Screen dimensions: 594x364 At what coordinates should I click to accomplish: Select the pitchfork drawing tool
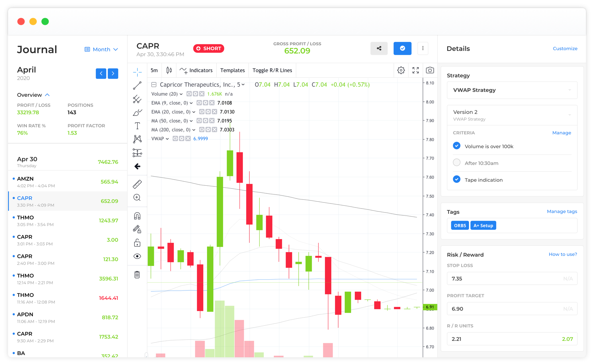pyautogui.click(x=137, y=99)
